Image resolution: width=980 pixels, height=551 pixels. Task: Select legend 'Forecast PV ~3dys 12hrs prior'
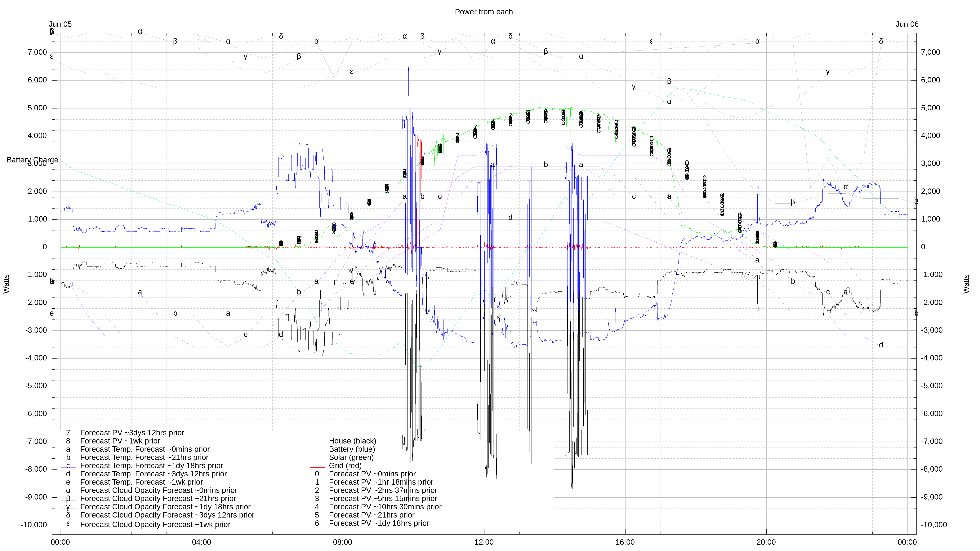pos(132,433)
